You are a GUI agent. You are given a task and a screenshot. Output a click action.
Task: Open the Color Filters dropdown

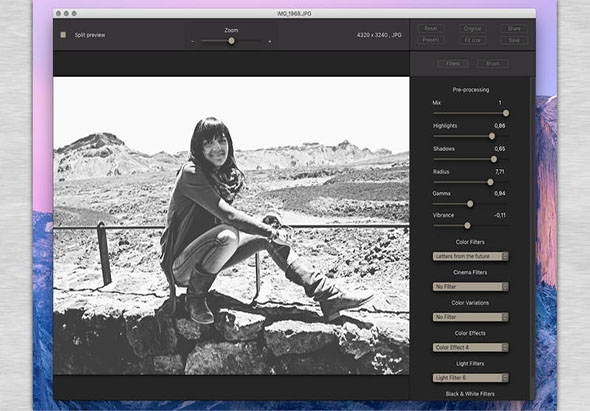[x=470, y=256]
